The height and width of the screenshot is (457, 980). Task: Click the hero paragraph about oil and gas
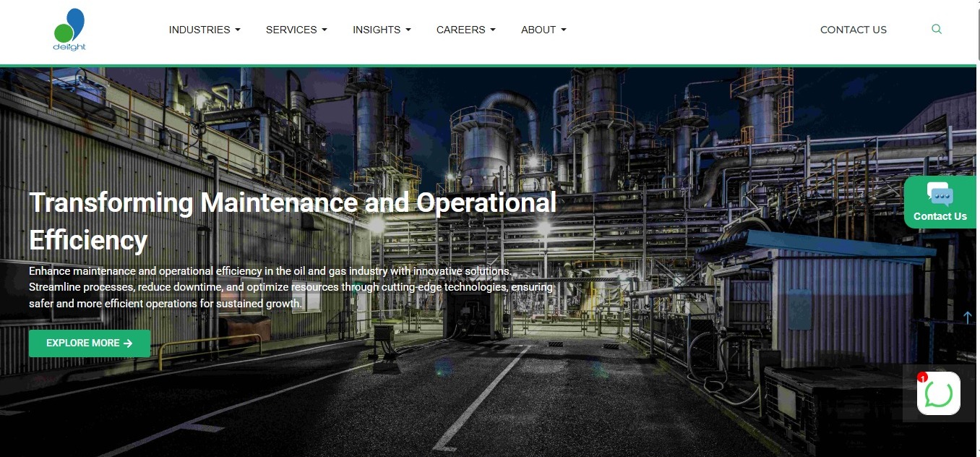coord(291,287)
